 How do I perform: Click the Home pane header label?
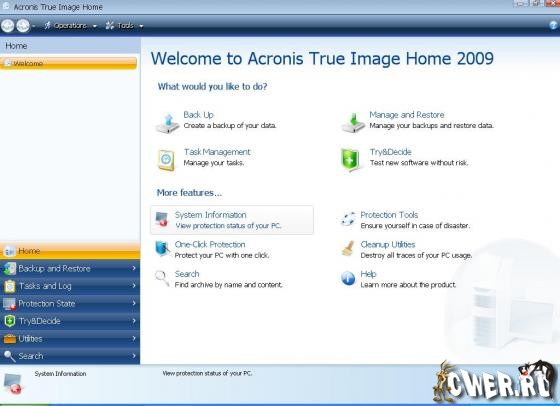click(16, 46)
